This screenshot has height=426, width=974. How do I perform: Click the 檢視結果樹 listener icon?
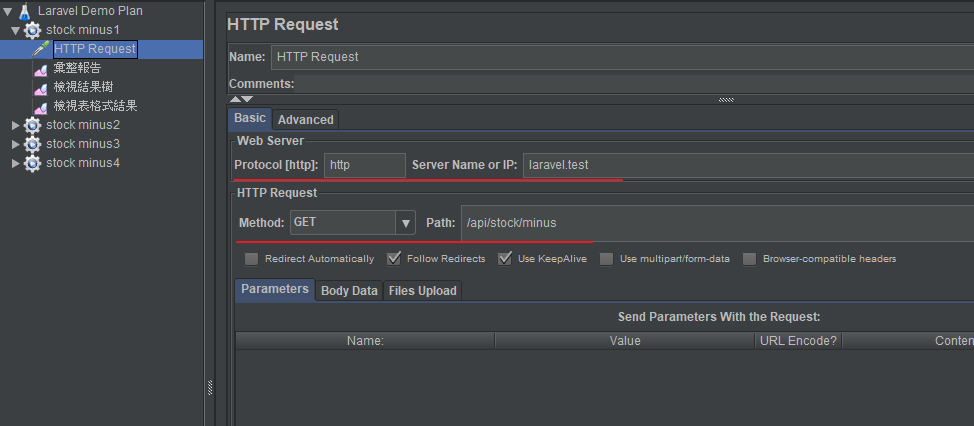click(41, 87)
